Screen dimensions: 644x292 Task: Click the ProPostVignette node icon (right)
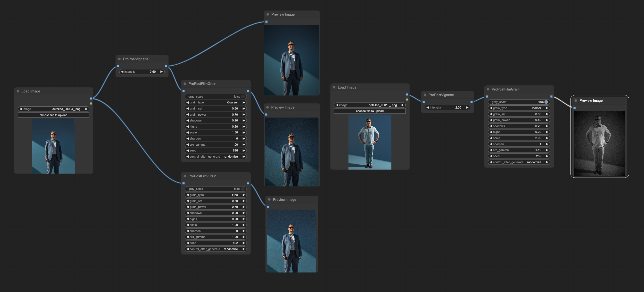[x=425, y=95]
